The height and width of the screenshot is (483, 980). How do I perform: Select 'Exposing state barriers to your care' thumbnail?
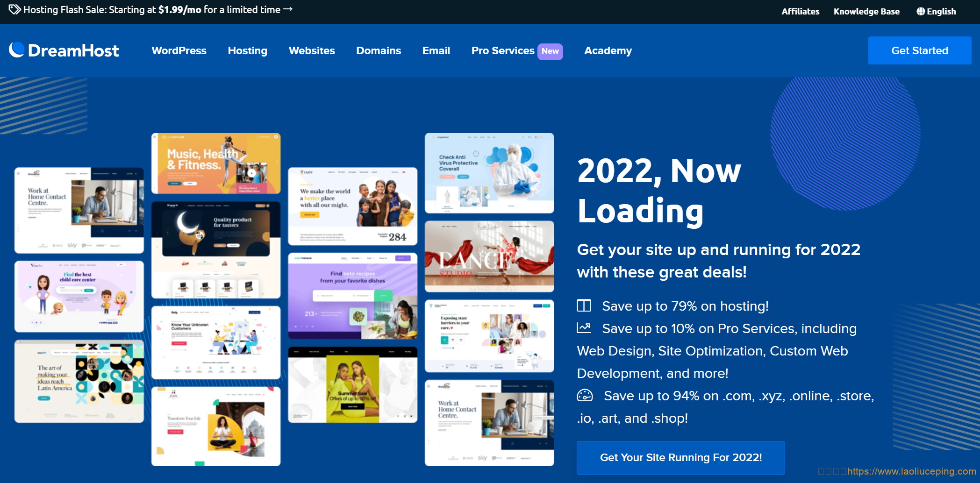(x=489, y=336)
